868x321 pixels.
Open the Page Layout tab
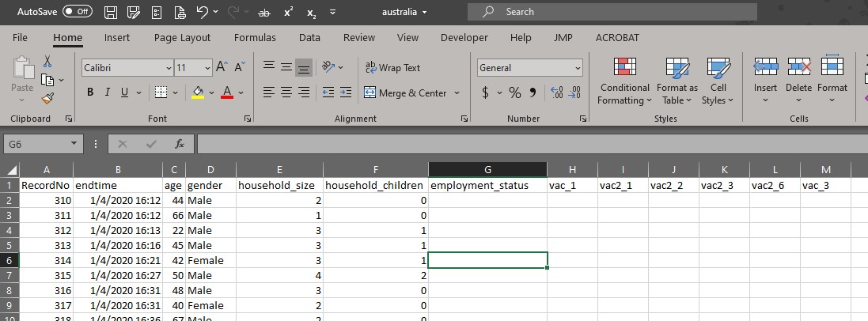coord(182,37)
